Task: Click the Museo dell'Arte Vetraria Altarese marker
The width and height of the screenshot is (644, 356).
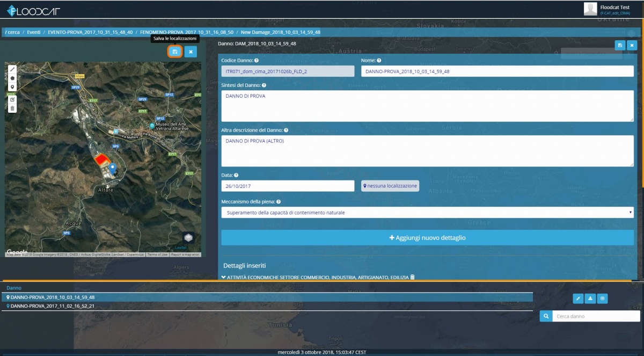Action: point(152,125)
